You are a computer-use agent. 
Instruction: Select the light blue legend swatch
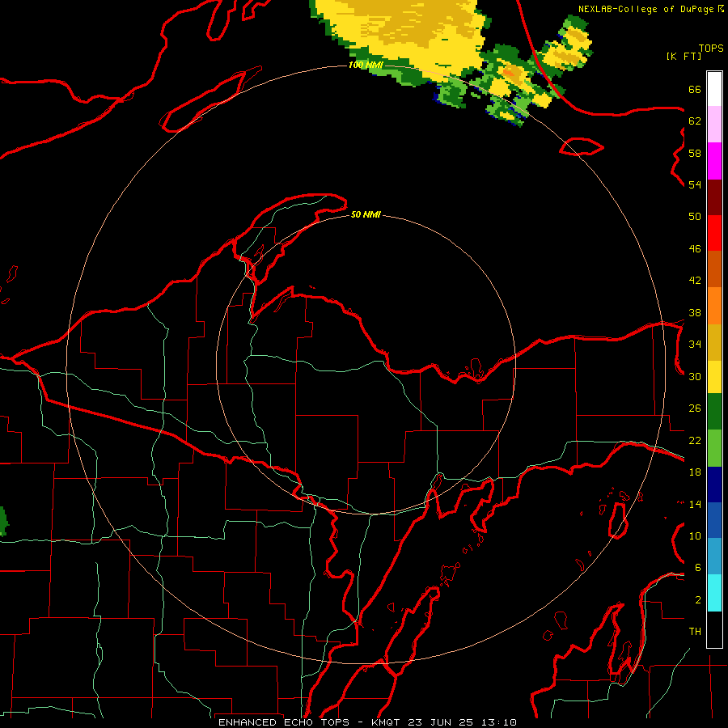(x=714, y=556)
